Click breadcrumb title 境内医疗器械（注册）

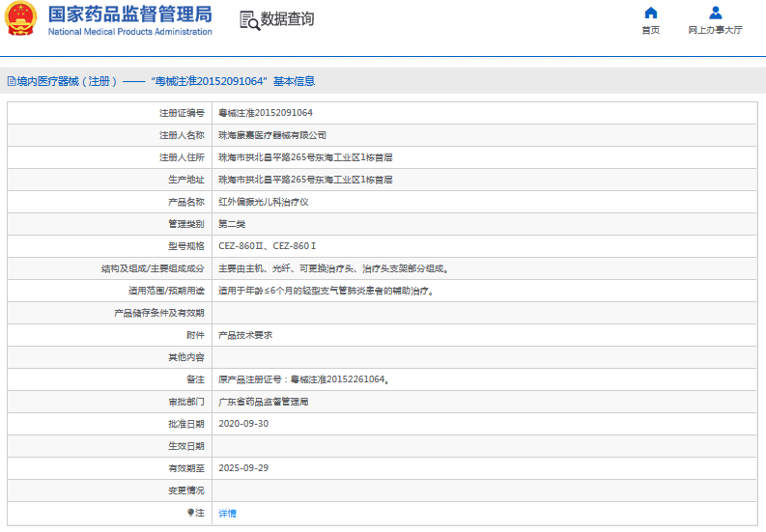[x=68, y=81]
